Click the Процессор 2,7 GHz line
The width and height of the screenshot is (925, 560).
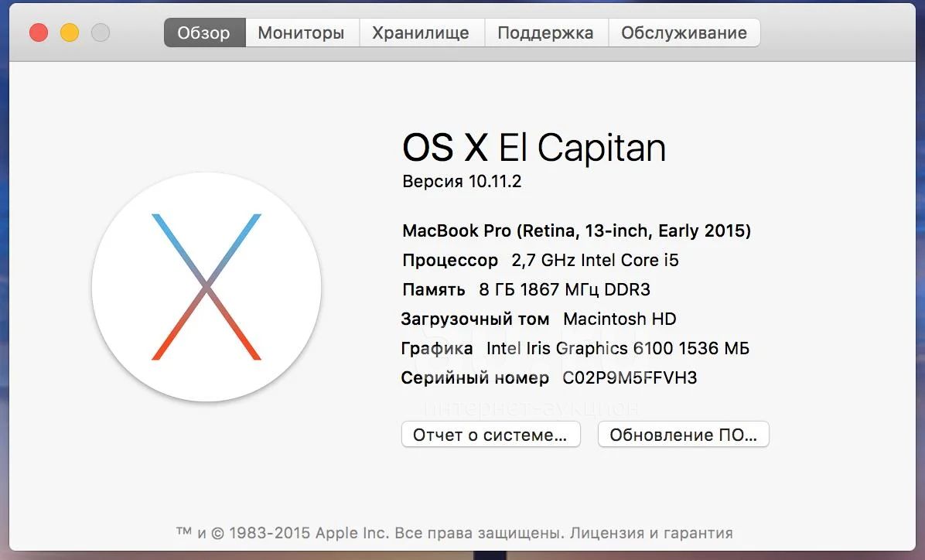coord(541,260)
